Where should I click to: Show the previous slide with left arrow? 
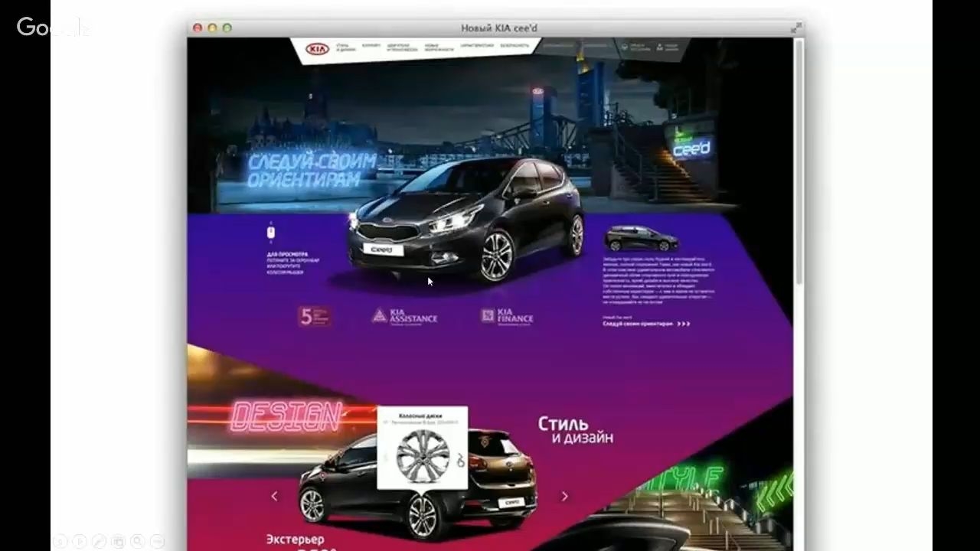(274, 496)
